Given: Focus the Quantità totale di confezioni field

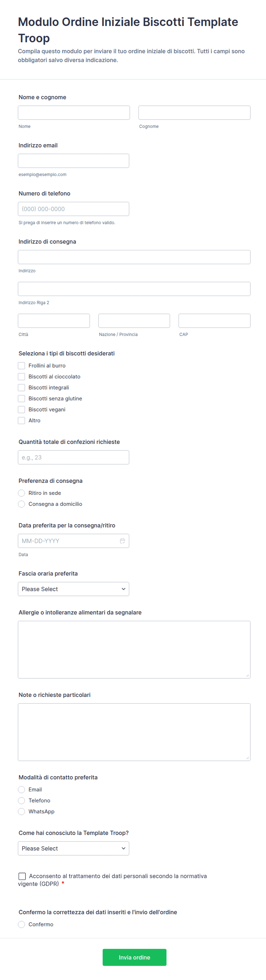Looking at the screenshot, I should pyautogui.click(x=74, y=457).
